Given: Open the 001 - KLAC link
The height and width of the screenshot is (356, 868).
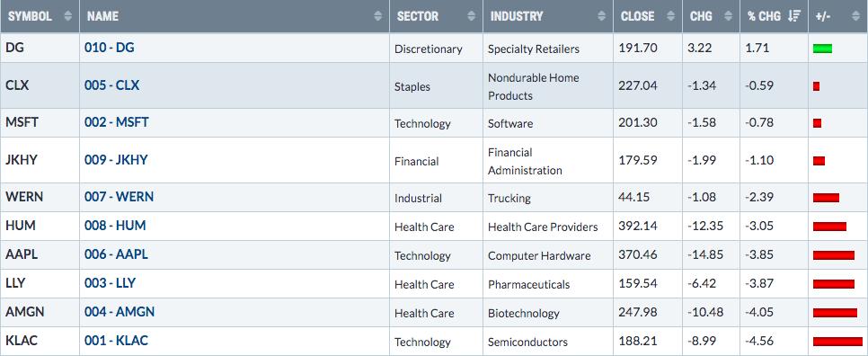Looking at the screenshot, I should (x=116, y=341).
